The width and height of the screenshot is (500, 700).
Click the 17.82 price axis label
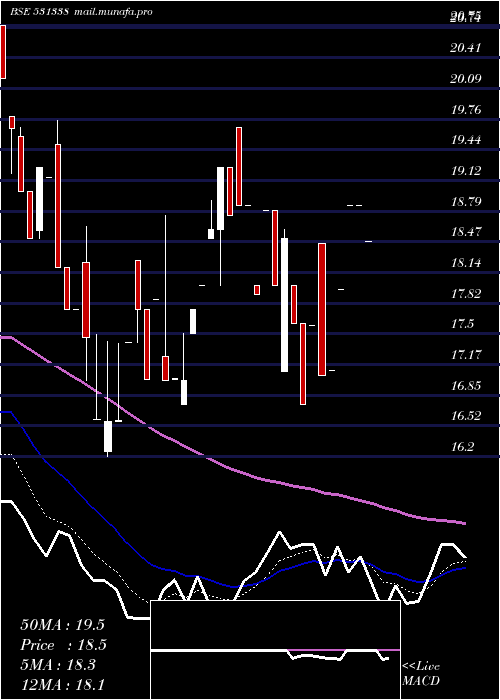[466, 293]
